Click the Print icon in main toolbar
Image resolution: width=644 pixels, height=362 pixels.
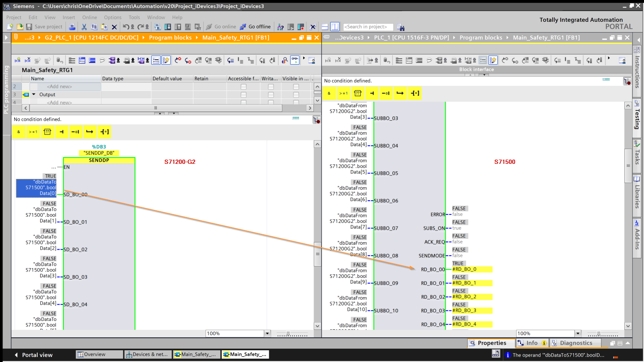(x=72, y=27)
